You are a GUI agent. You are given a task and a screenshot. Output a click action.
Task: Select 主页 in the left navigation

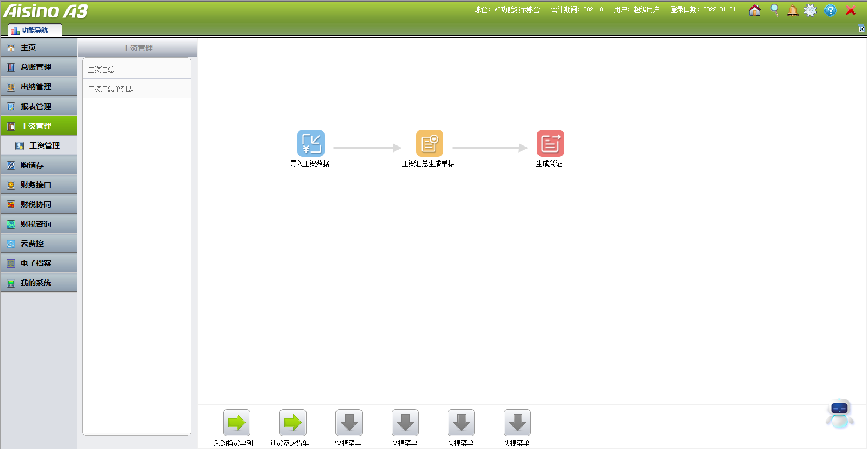coord(39,47)
